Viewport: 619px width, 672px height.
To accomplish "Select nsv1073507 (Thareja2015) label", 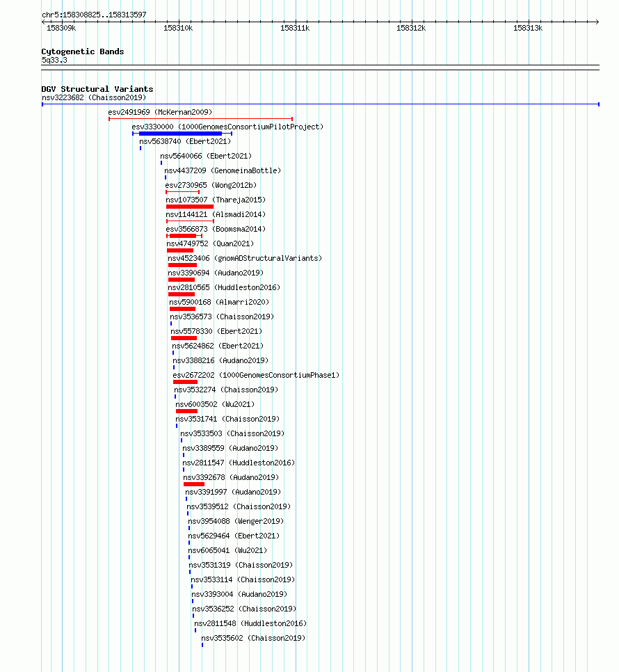I will (x=216, y=200).
